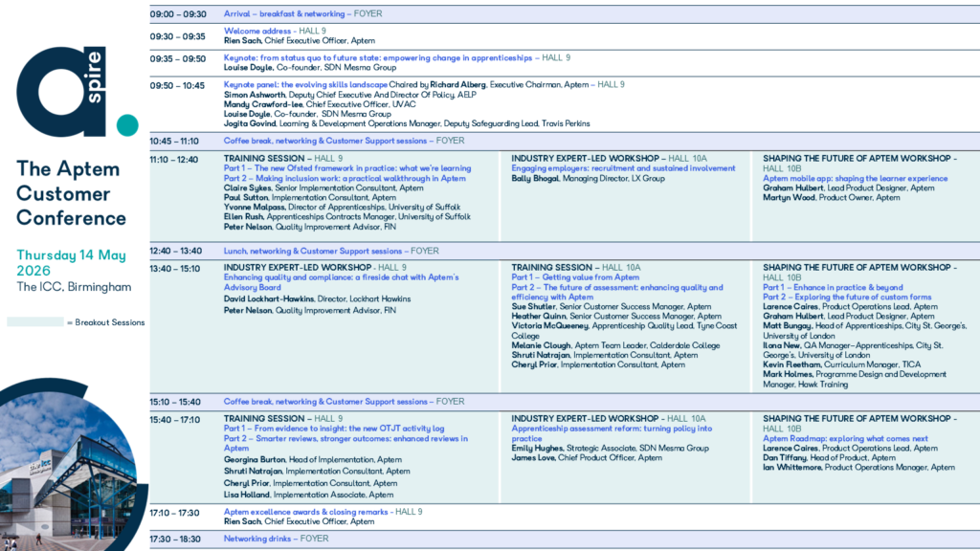The width and height of the screenshot is (980, 551).
Task: Open 'Part 1 – From evidence to insight' link
Action: click(x=334, y=428)
